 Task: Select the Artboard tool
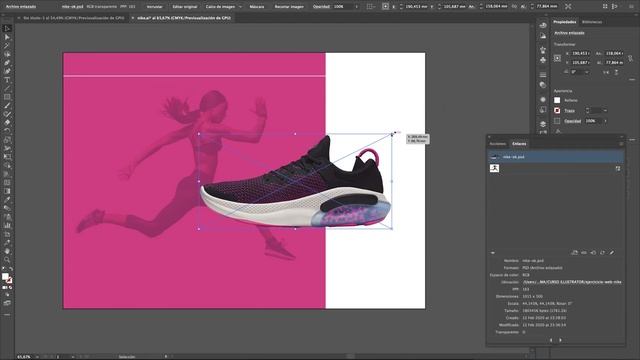[x=7, y=234]
